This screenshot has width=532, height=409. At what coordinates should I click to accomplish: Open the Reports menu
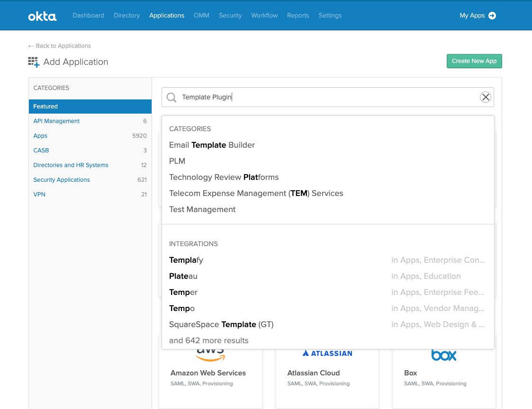(x=298, y=15)
